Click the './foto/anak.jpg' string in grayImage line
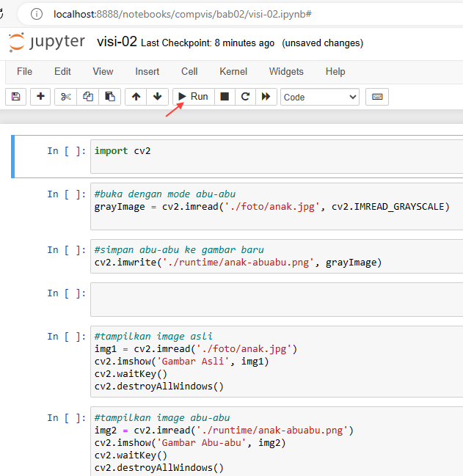The height and width of the screenshot is (476, 463). [271, 207]
